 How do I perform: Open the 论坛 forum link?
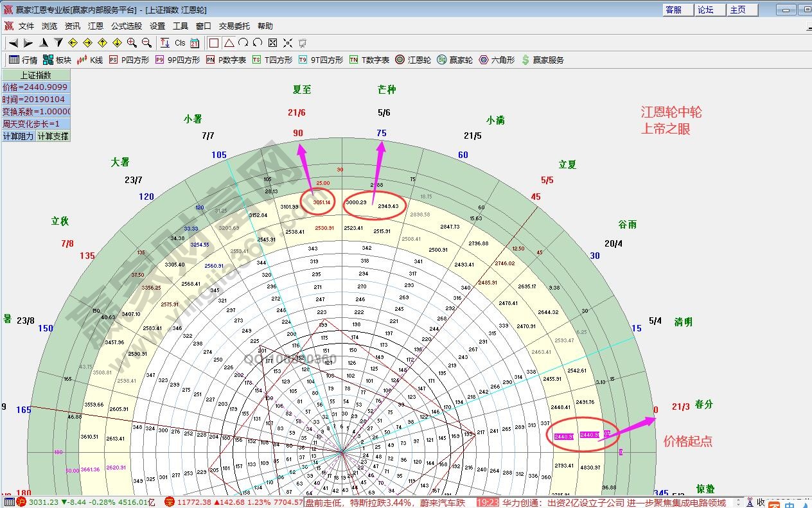710,10
